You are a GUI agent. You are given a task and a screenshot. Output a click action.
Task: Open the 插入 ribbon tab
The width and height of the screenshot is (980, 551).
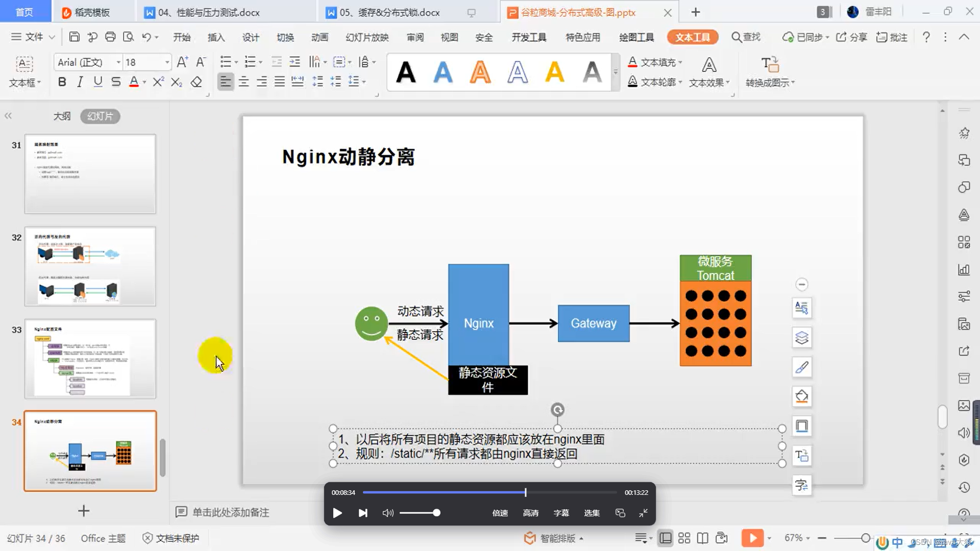[216, 37]
